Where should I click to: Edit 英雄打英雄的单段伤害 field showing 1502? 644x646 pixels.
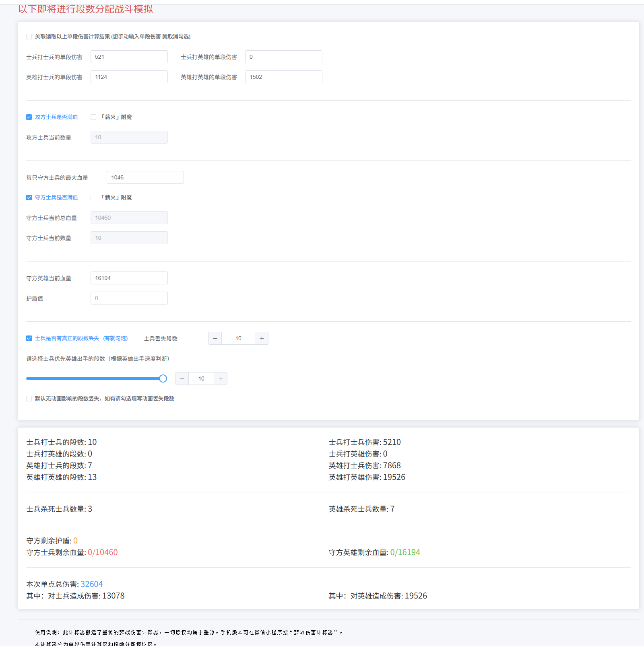click(284, 77)
